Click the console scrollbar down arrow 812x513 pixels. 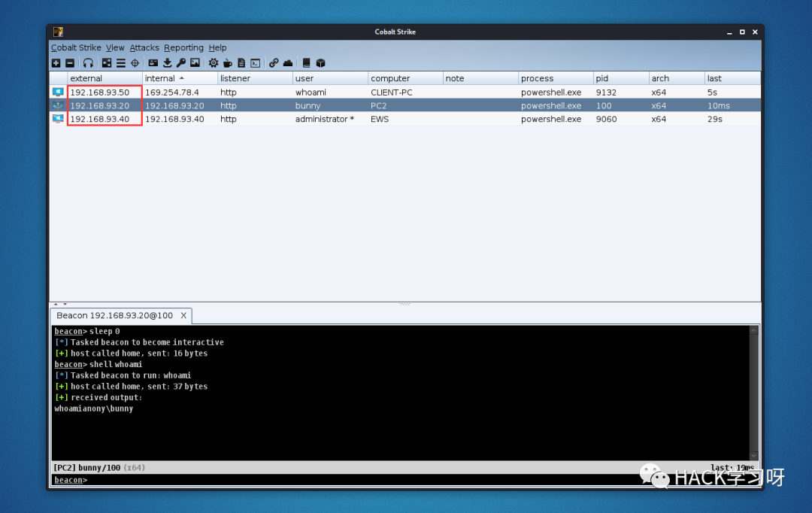(754, 456)
